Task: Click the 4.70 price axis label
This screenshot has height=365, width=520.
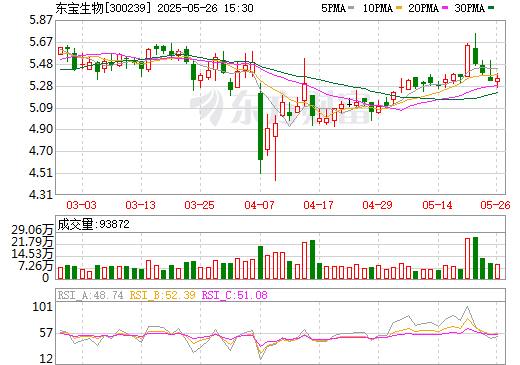Action: 41,151
